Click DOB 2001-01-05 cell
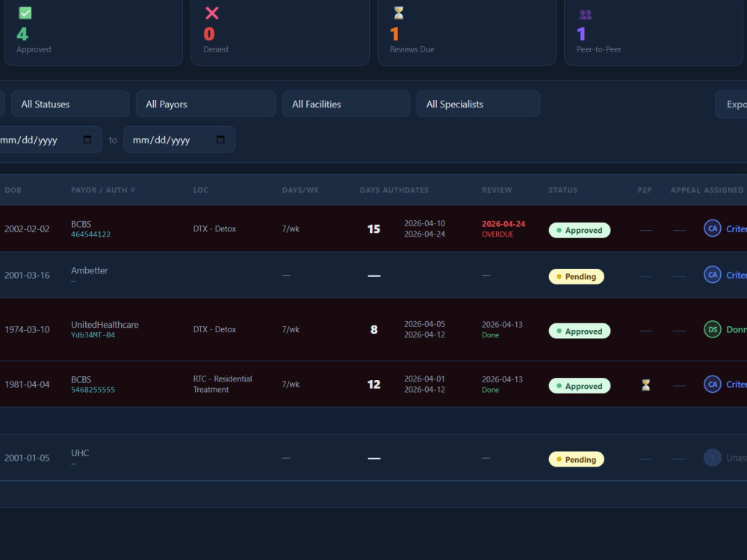 pos(27,458)
